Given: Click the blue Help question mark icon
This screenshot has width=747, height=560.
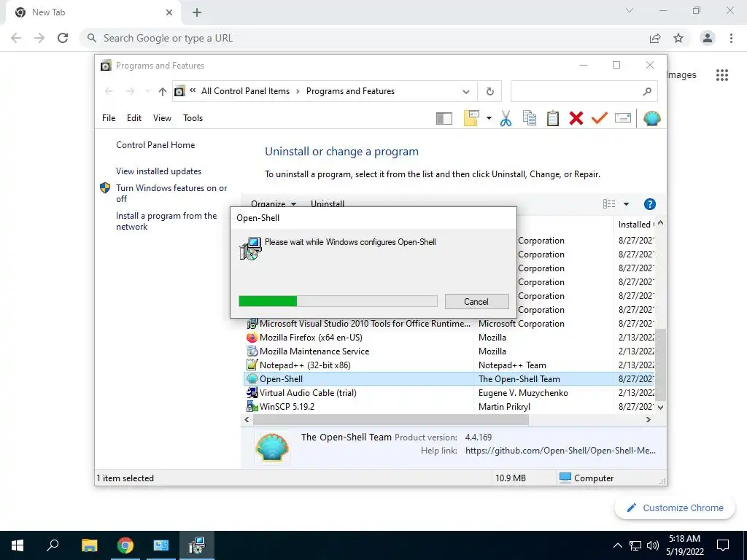Looking at the screenshot, I should pyautogui.click(x=649, y=204).
